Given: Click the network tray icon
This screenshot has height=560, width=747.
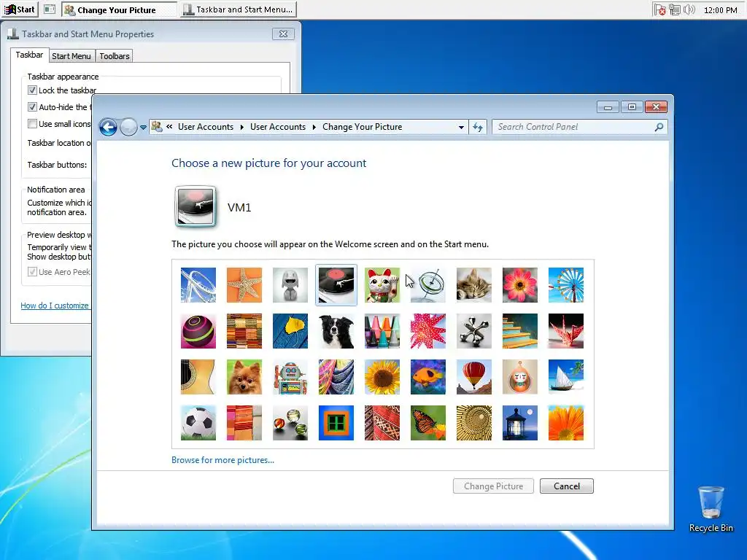Looking at the screenshot, I should [675, 9].
